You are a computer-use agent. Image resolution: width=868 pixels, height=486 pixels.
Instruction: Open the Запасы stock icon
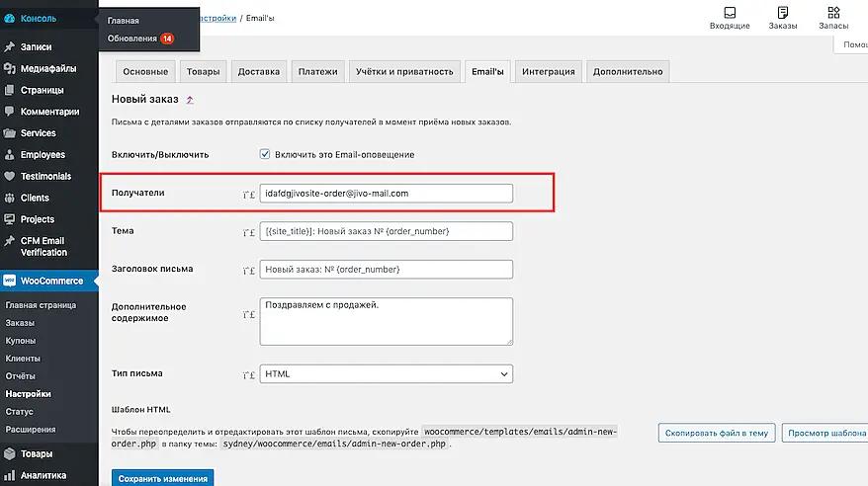pyautogui.click(x=833, y=12)
